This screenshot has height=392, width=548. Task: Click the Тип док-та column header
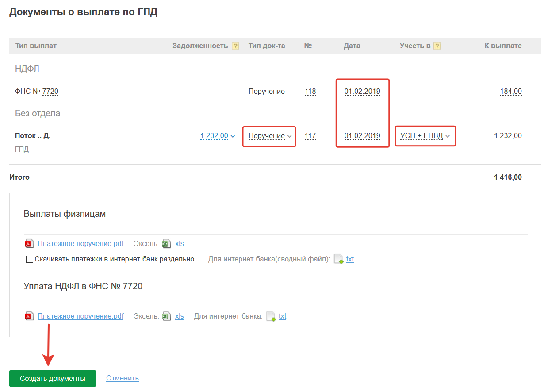click(267, 46)
